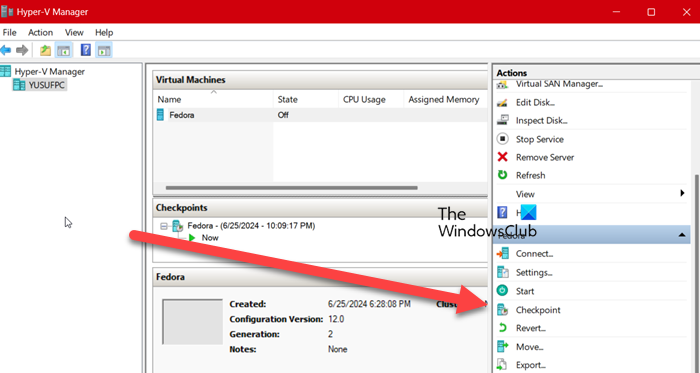The height and width of the screenshot is (373, 700).
Task: Click the Export action icon
Action: click(503, 365)
